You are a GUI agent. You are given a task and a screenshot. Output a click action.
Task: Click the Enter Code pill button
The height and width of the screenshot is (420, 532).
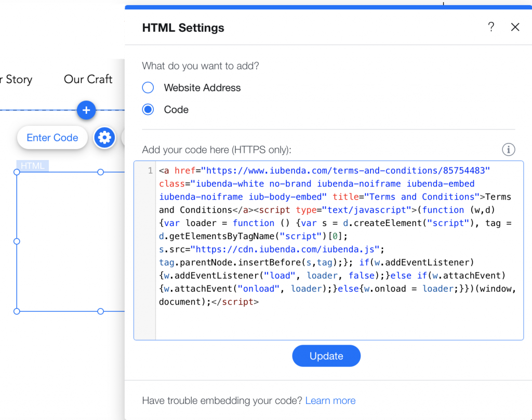tap(52, 137)
